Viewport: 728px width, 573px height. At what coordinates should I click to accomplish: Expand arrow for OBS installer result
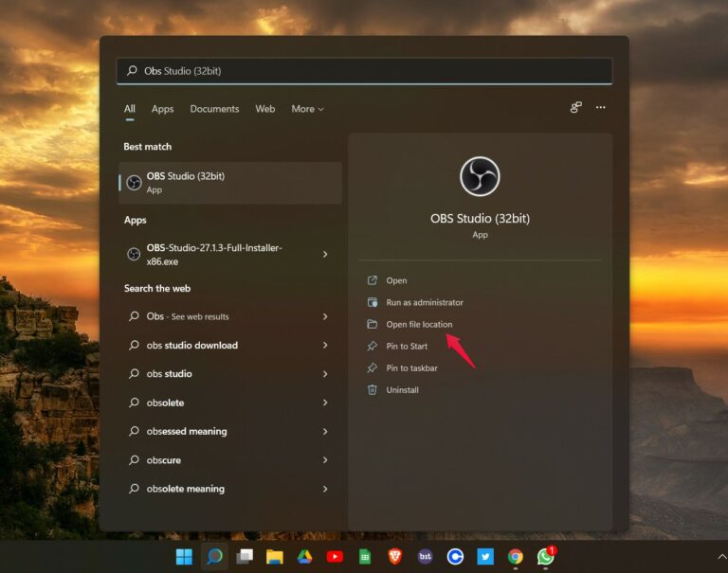[x=325, y=254]
